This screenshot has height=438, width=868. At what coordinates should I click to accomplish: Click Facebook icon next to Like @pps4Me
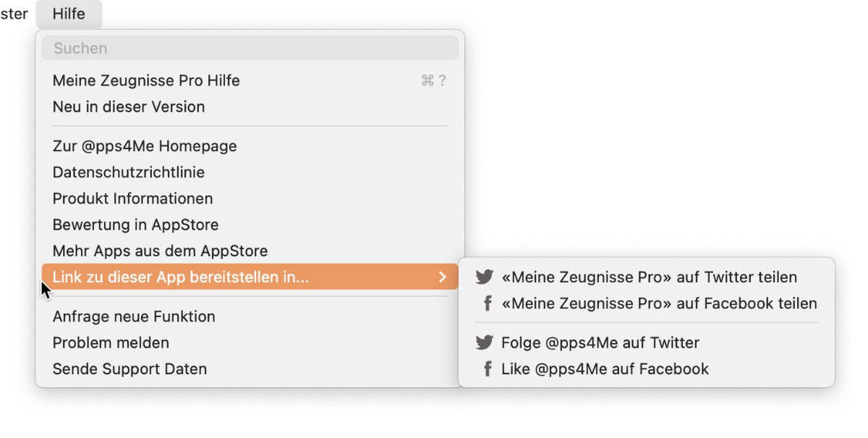488,368
